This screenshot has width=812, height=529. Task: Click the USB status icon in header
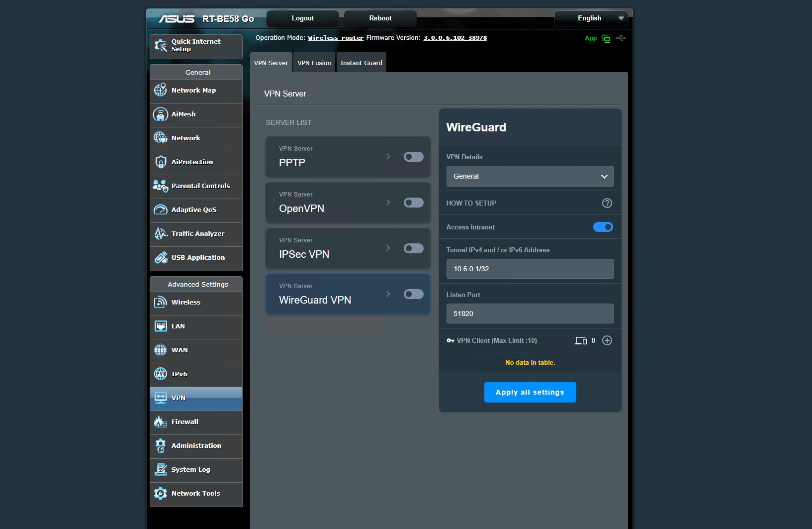pos(620,38)
